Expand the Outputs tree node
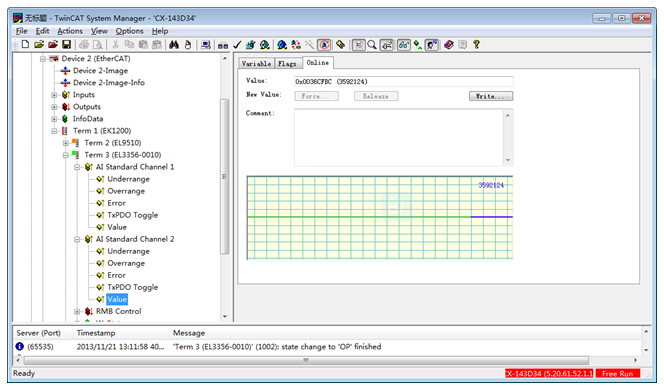The image size is (664, 387). point(54,107)
